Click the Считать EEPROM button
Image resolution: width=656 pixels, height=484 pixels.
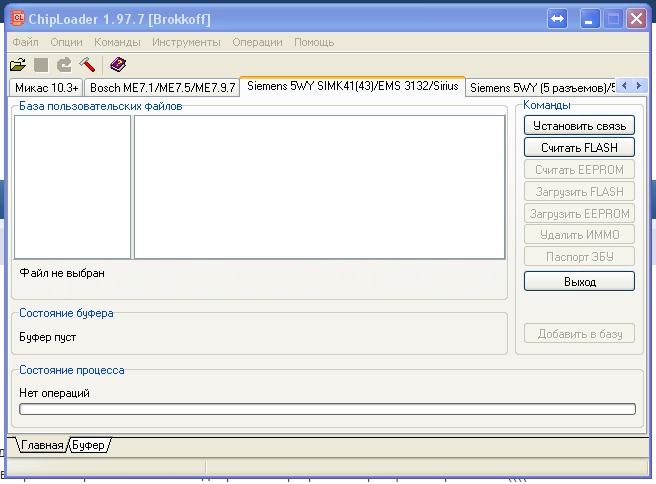(579, 170)
